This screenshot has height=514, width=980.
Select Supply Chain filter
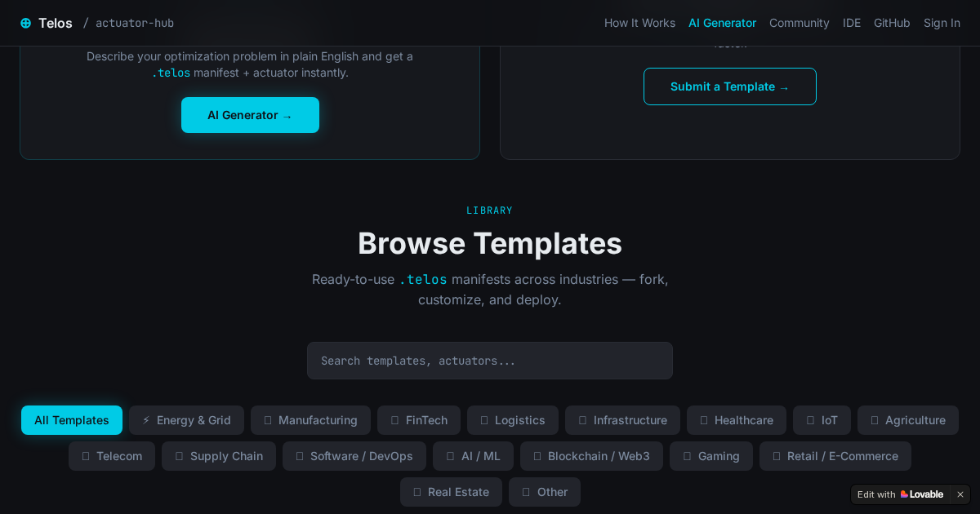[219, 456]
